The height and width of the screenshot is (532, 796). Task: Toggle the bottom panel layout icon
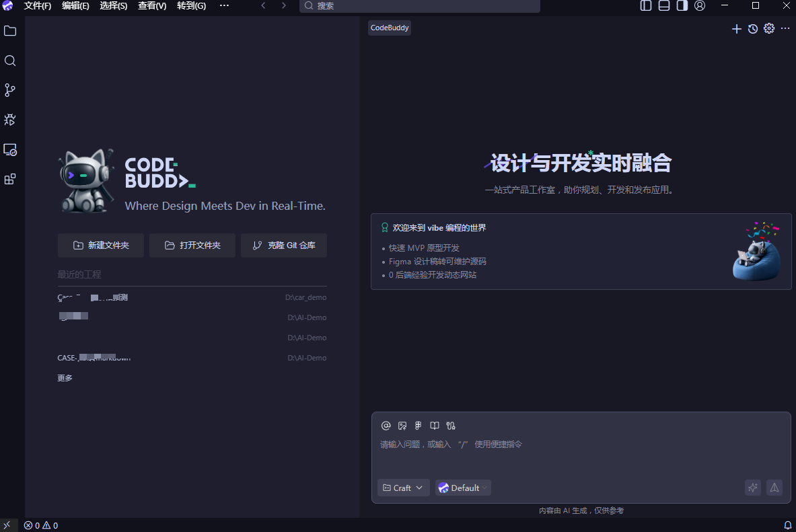coord(664,5)
